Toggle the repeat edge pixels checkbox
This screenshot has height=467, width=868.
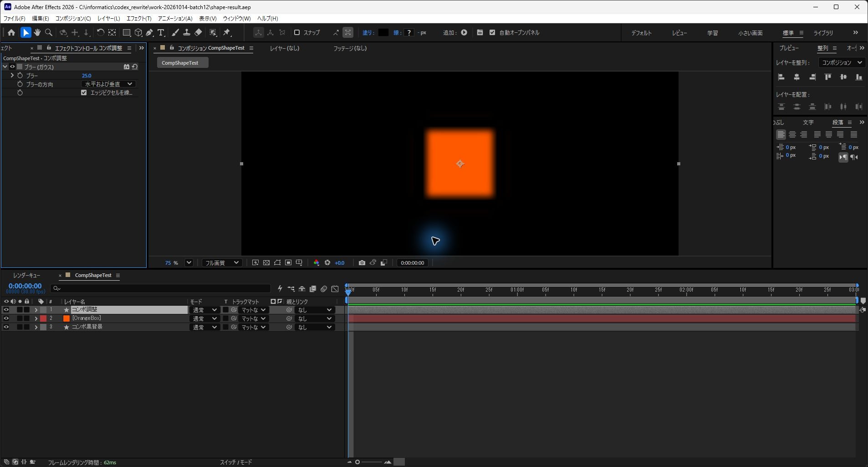click(x=84, y=92)
